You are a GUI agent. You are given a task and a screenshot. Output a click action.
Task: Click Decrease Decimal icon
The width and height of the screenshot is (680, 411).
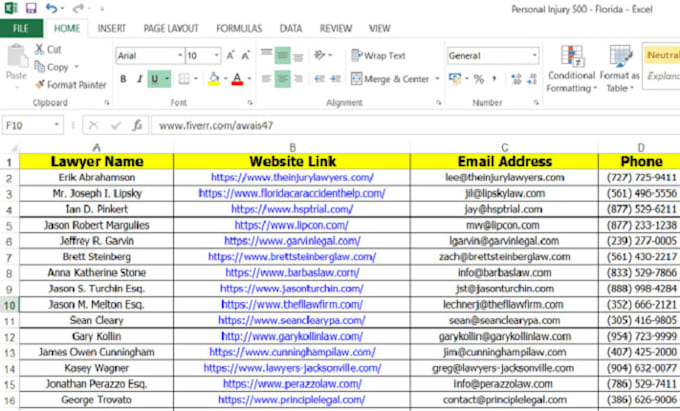pyautogui.click(x=532, y=79)
